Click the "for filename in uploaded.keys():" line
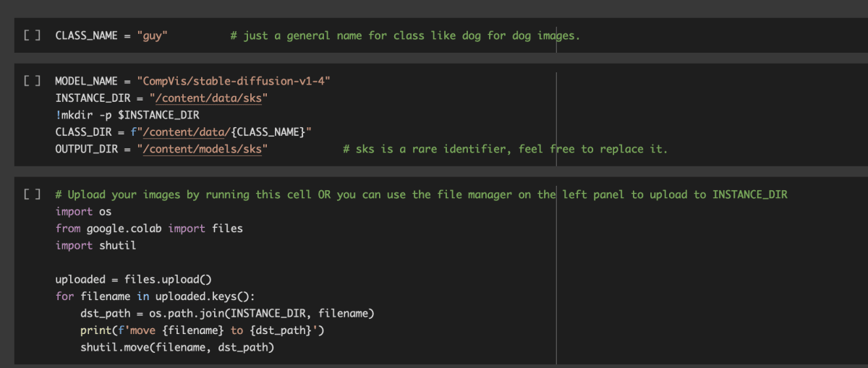Viewport: 868px width, 368px height. pos(155,296)
